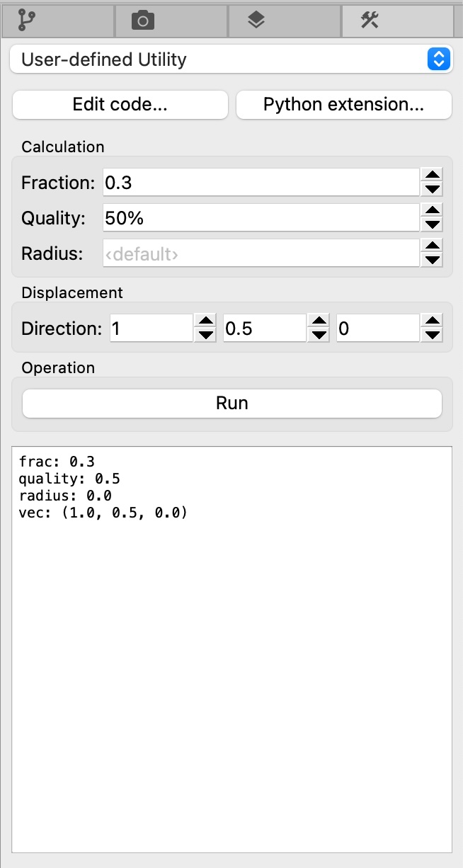This screenshot has width=463, height=868.
Task: Increase the Quality value with up arrow
Action: [431, 211]
